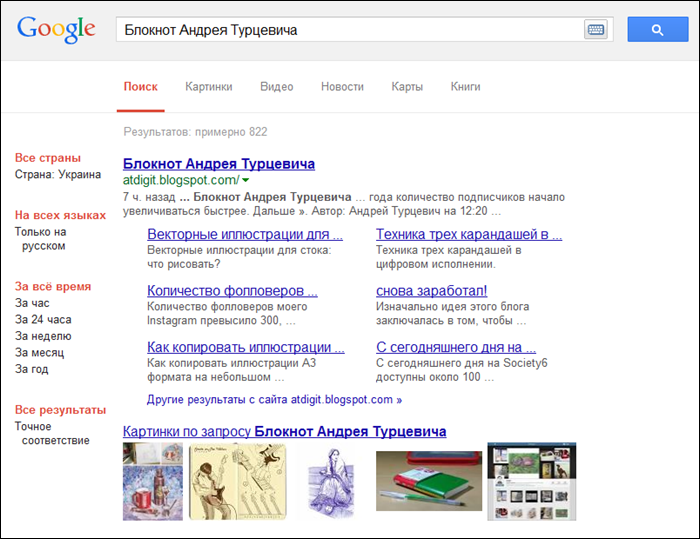Screen dimensions: 700x539
Task: Select filter Страна: Украина
Action: (x=58, y=175)
